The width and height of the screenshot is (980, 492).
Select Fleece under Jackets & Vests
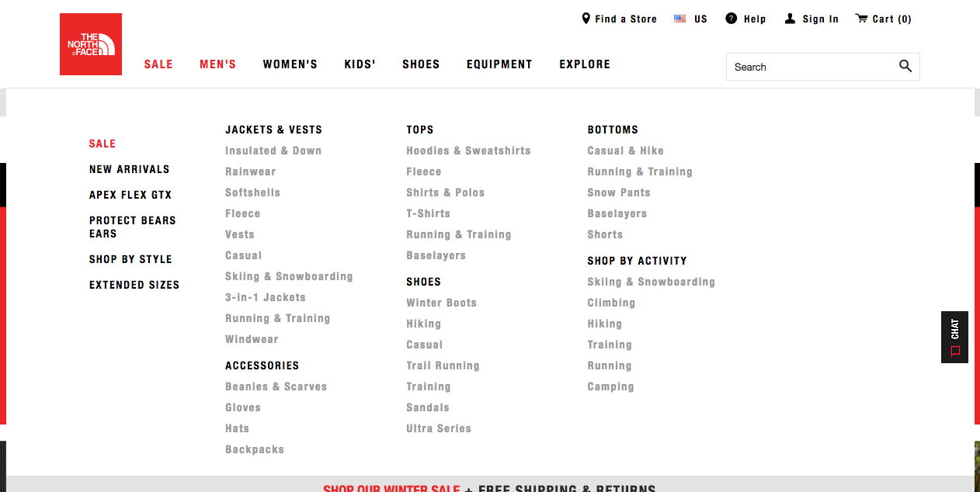click(243, 213)
